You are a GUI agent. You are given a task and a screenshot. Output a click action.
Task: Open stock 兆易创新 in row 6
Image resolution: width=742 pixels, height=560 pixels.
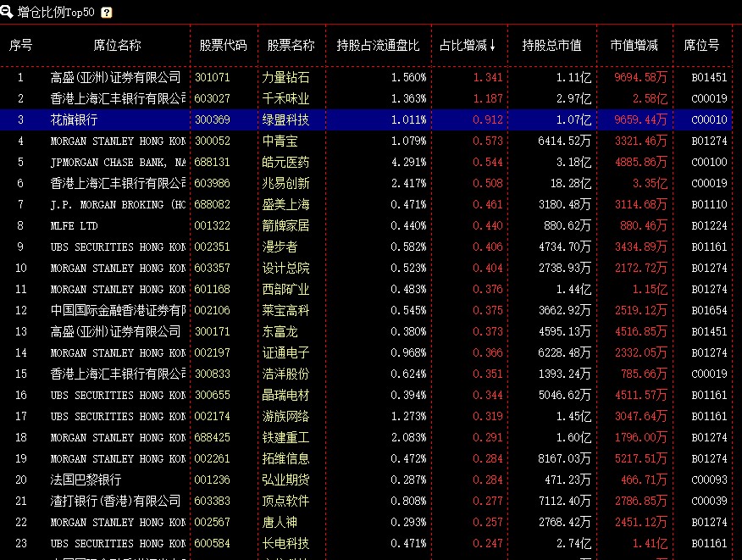coord(285,183)
